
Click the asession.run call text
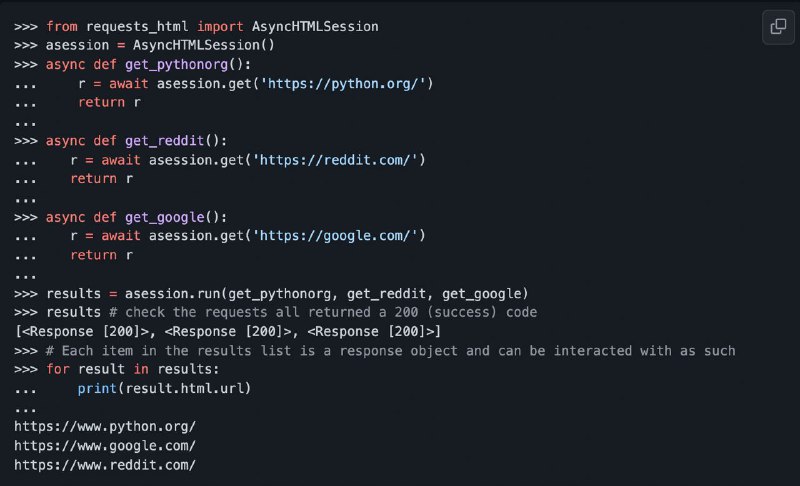coord(172,294)
